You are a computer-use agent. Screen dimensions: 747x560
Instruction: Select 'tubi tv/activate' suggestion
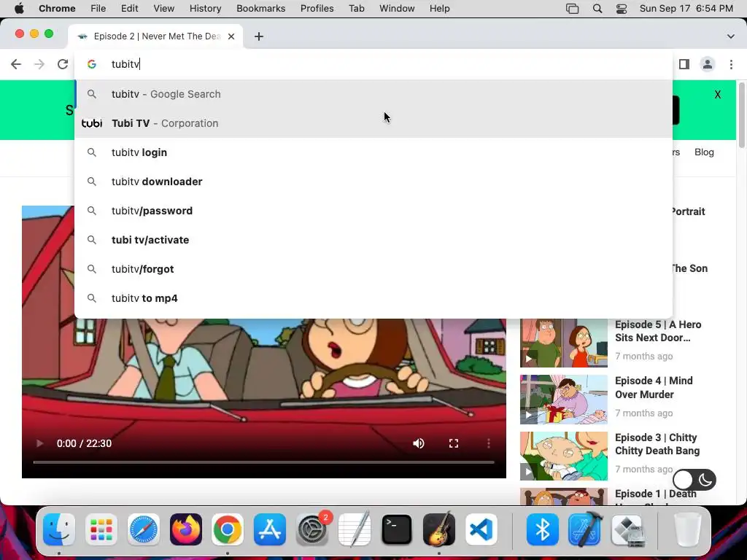[373, 240]
